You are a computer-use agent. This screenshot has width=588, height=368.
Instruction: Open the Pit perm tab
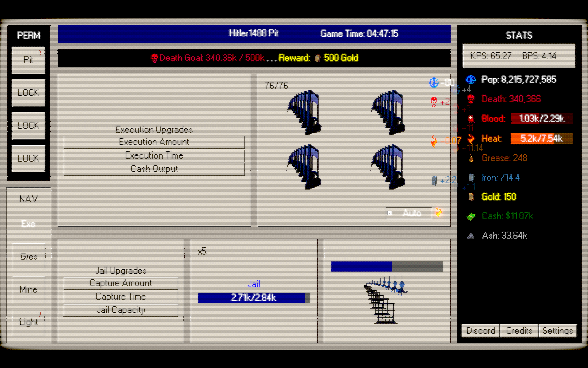pos(28,60)
